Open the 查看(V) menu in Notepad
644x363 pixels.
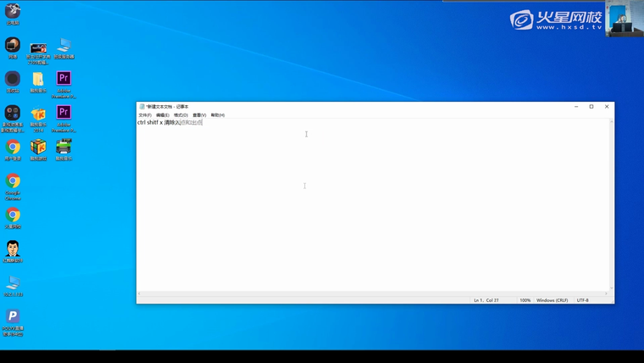pyautogui.click(x=199, y=114)
